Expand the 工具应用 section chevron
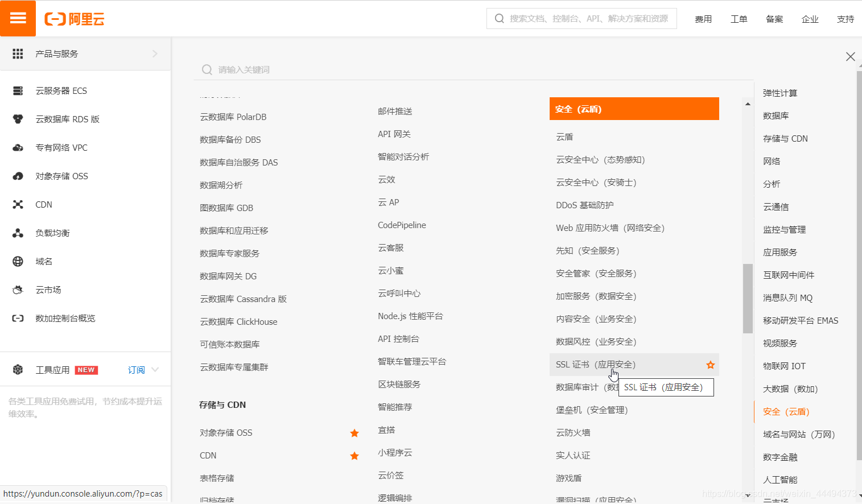The width and height of the screenshot is (862, 504). point(155,370)
